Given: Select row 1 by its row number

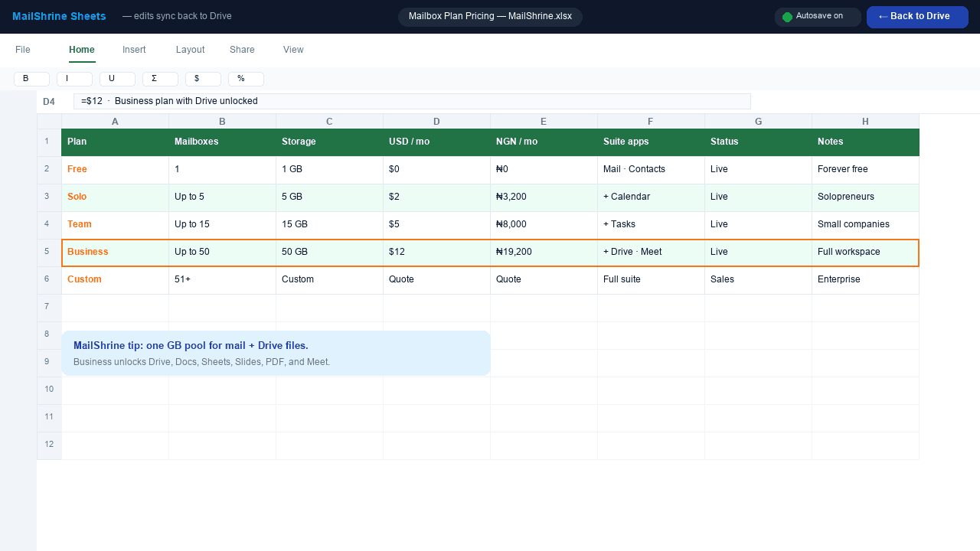Looking at the screenshot, I should point(49,142).
